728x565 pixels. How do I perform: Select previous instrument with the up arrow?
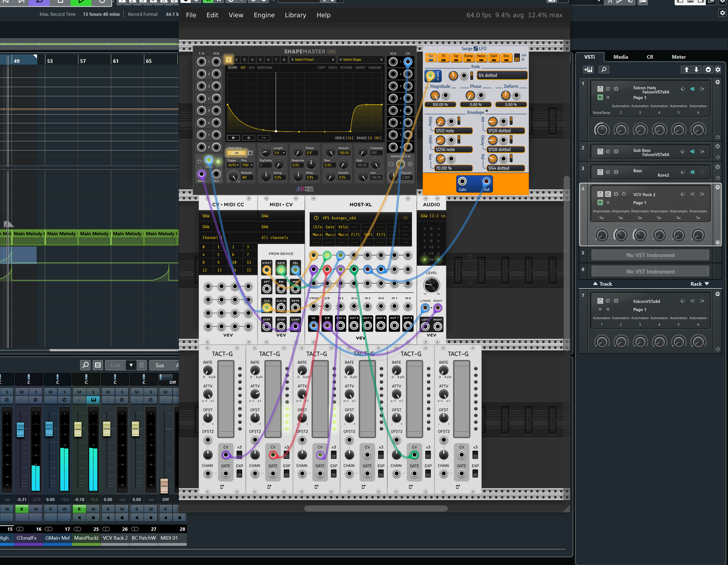[686, 69]
